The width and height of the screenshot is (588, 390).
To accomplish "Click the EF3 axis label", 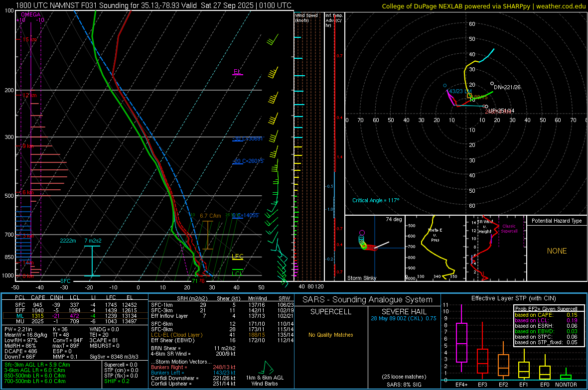I will click(x=483, y=385).
